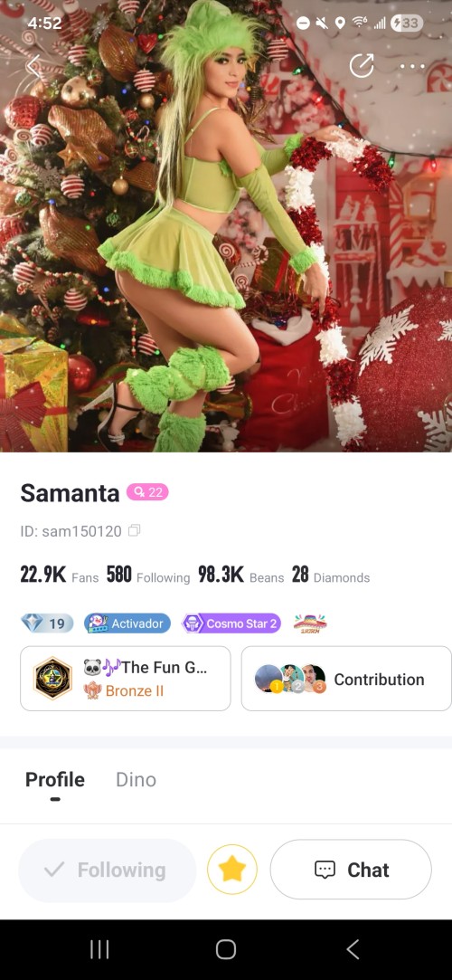Tap the back arrow on profile photo
The image size is (452, 980).
coord(33,65)
